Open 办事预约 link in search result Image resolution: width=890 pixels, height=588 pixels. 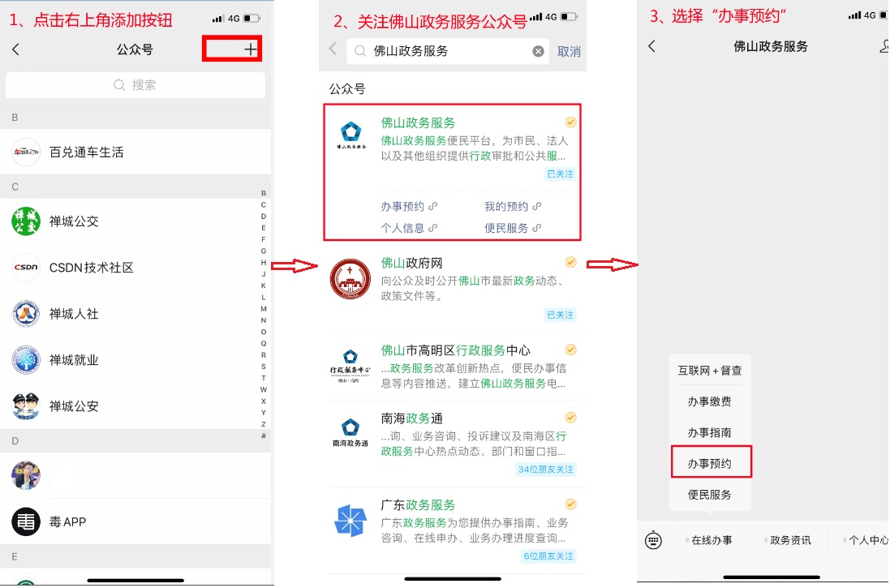click(409, 206)
